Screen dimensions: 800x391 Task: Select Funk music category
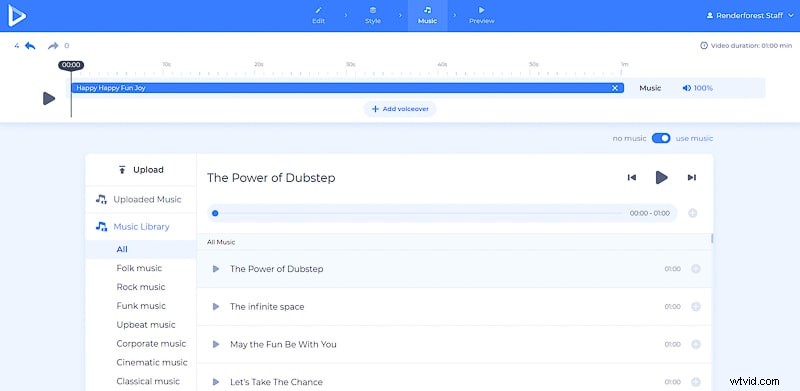141,306
